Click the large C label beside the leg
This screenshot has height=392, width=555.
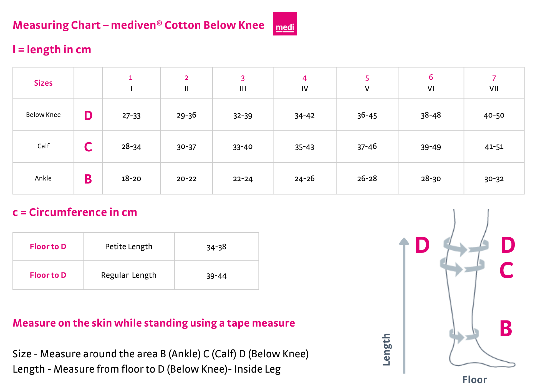coord(506,270)
